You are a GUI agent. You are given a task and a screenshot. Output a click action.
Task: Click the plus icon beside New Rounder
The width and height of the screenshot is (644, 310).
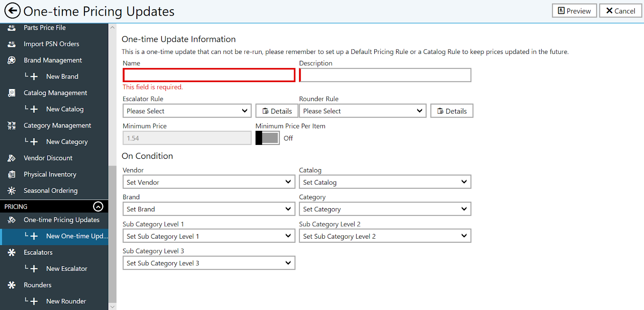pos(34,301)
